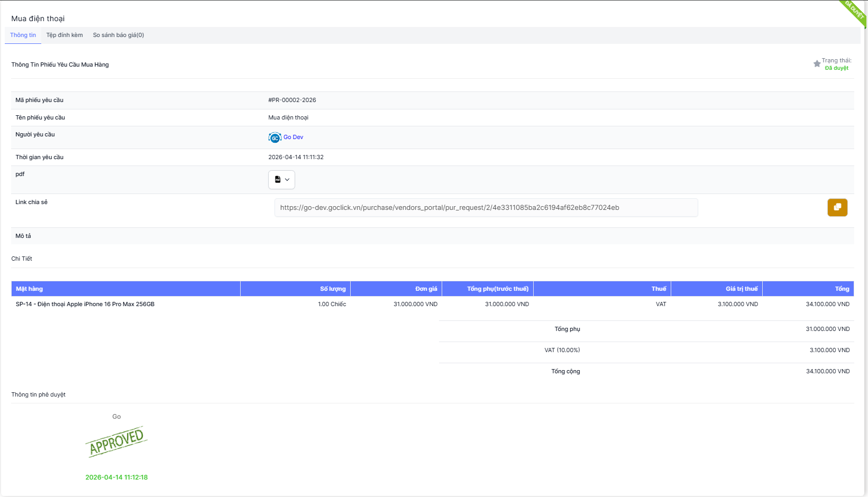Click the Tổng column header

click(x=842, y=289)
